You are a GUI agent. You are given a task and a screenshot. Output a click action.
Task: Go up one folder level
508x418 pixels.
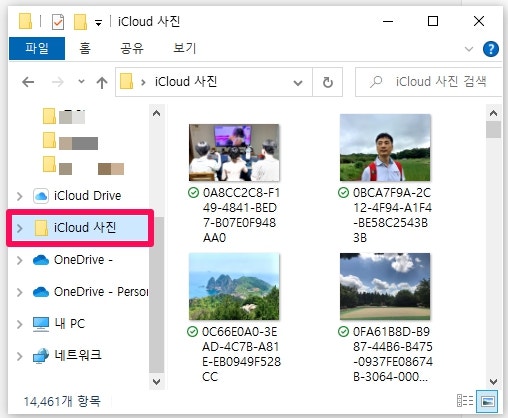click(x=102, y=82)
